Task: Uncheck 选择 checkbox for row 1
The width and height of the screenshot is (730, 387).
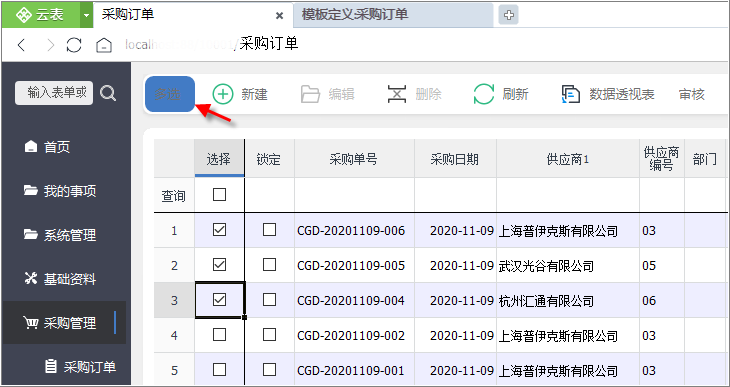Action: pos(219,230)
